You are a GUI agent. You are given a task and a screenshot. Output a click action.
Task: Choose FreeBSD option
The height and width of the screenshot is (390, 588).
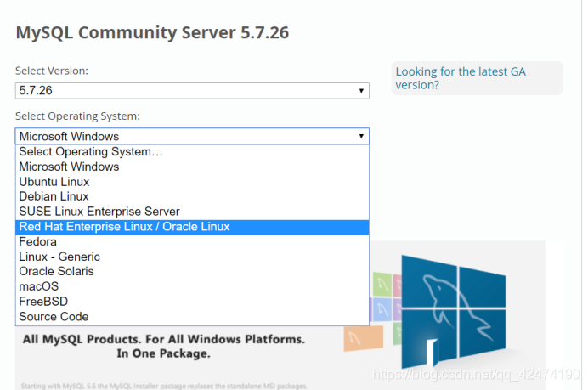point(192,302)
